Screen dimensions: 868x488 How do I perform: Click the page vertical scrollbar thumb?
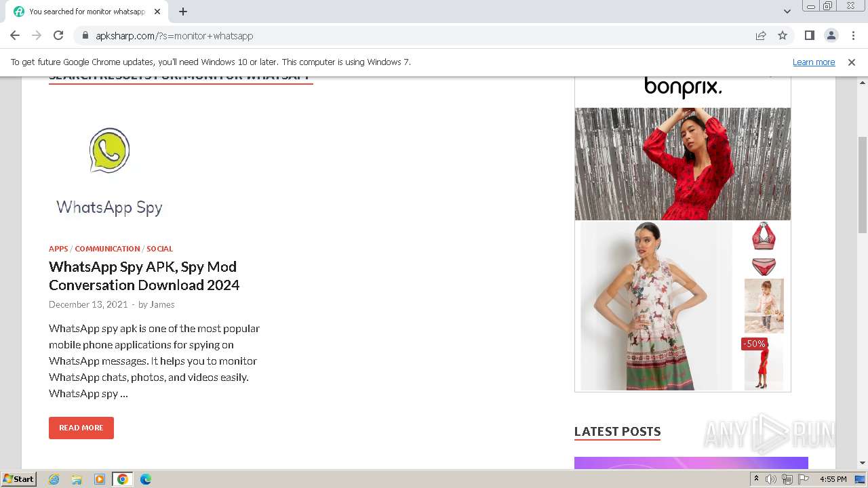(x=863, y=184)
